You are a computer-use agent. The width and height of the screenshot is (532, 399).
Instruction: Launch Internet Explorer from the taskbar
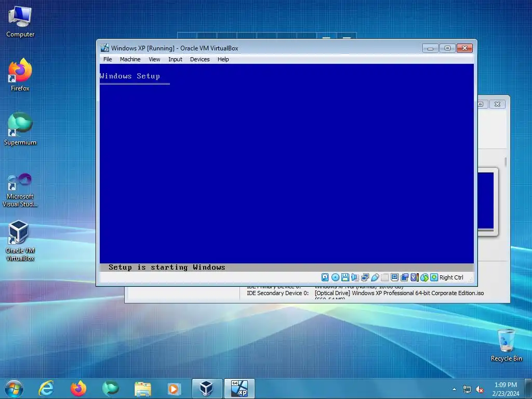click(x=46, y=389)
